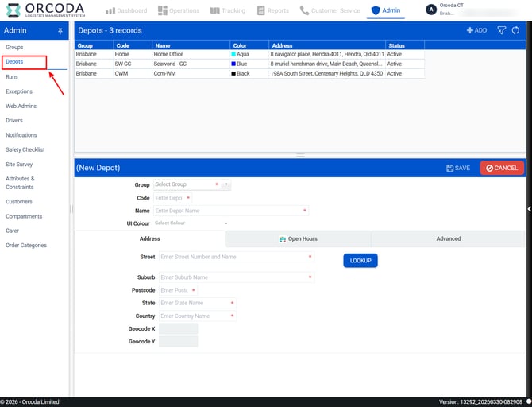
Task: Click the refresh icon in Depots header
Action: (x=515, y=30)
